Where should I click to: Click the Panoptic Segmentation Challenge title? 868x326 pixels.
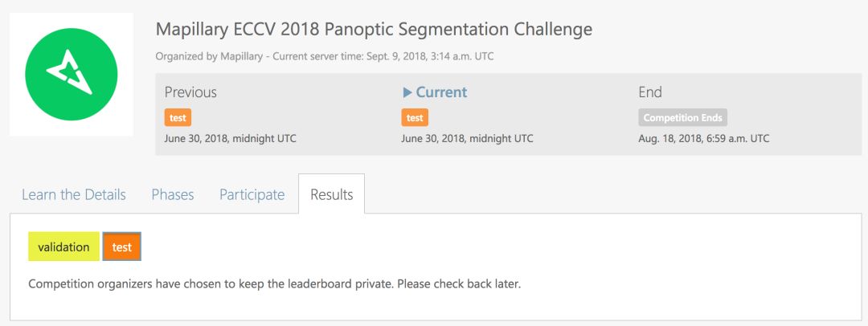[x=374, y=30]
